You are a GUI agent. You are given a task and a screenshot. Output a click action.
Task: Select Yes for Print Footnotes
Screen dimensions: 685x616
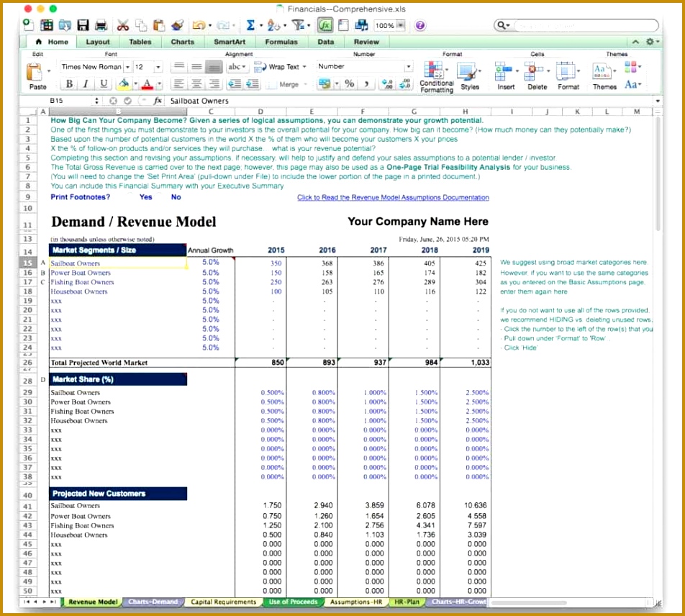pos(145,197)
